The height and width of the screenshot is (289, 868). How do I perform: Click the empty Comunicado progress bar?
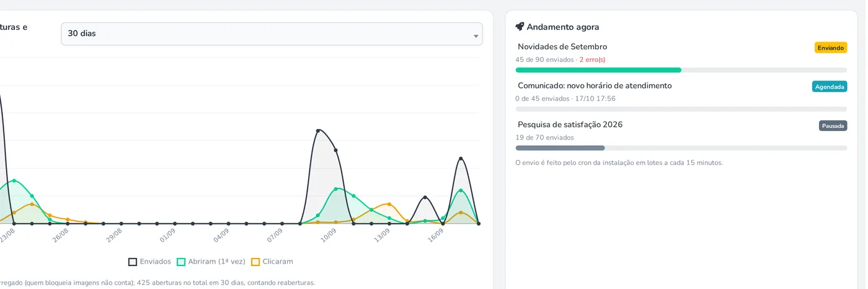tap(681, 109)
